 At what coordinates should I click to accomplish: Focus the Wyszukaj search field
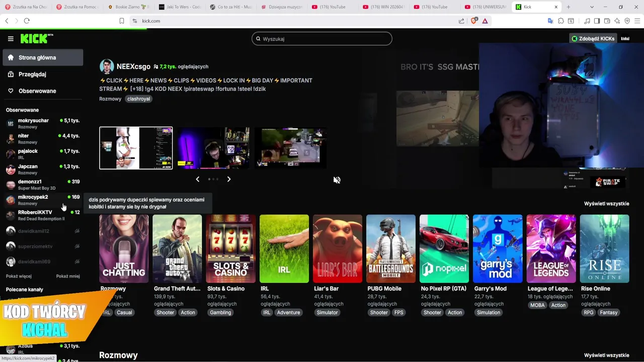(322, 39)
